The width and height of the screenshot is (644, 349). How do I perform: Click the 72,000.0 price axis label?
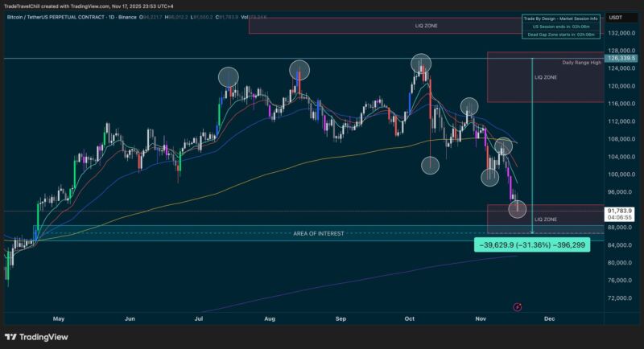620,298
